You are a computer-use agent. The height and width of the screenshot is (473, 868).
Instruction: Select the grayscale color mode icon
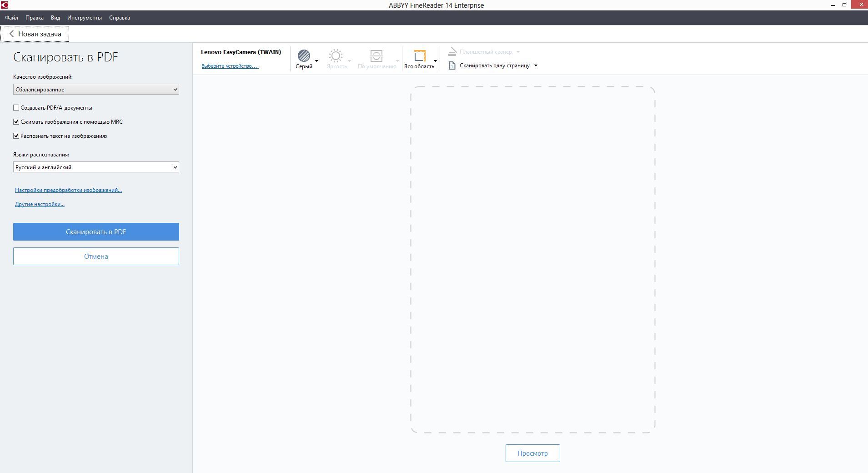[x=304, y=56]
